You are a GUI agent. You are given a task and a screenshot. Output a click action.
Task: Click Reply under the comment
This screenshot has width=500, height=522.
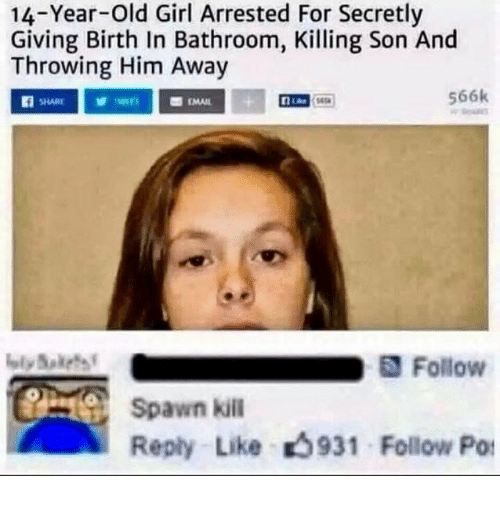click(162, 446)
